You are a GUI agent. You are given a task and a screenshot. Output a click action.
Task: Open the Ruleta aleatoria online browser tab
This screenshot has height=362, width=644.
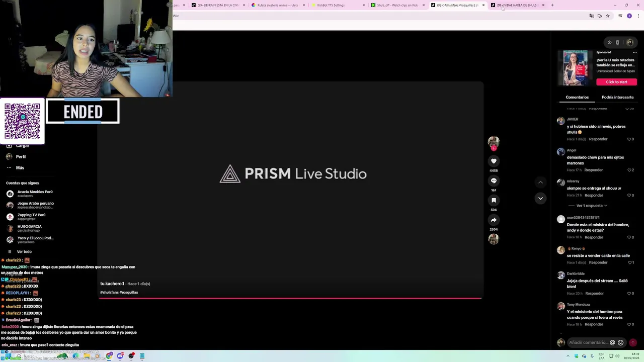click(277, 5)
